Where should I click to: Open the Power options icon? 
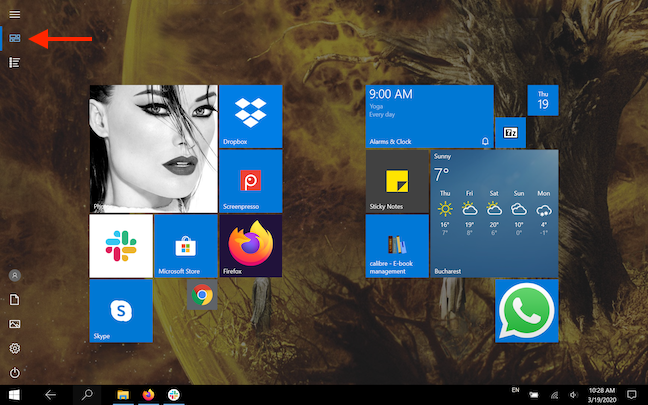point(14,373)
